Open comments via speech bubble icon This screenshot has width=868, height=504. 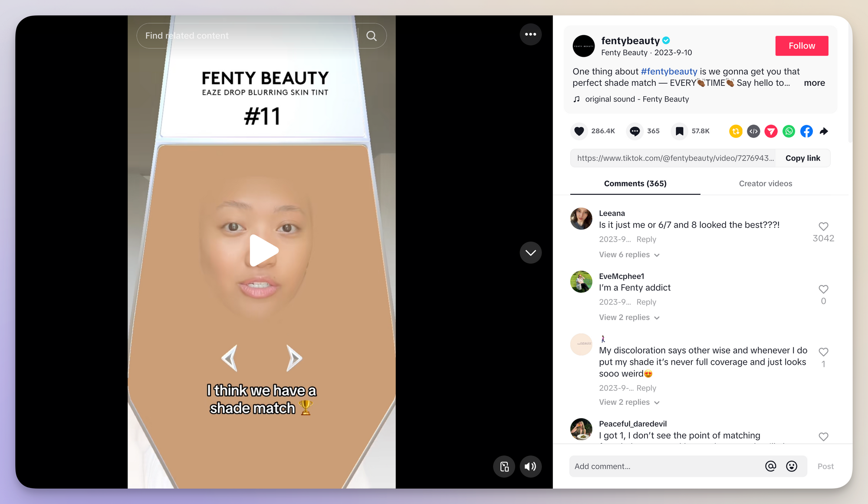point(635,131)
